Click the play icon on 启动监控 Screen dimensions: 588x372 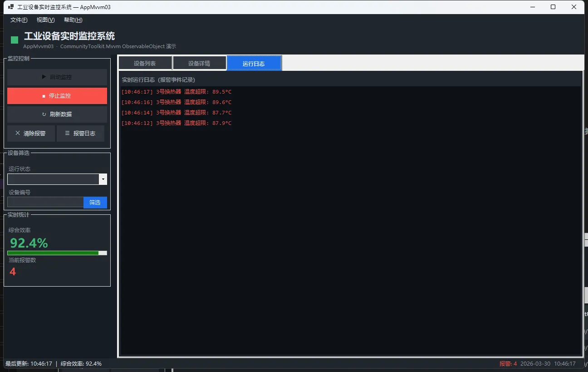[44, 77]
